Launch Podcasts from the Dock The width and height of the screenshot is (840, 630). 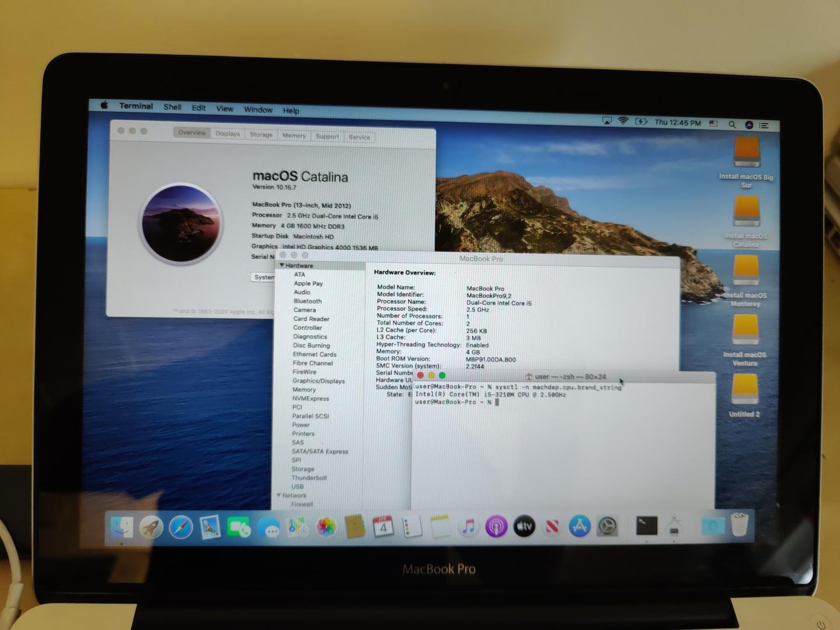pos(496,527)
